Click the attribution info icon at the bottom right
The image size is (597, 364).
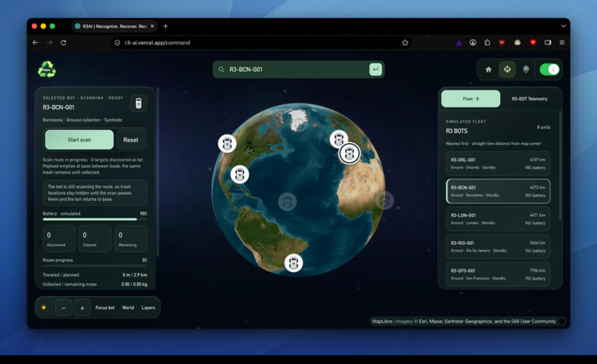[561, 321]
